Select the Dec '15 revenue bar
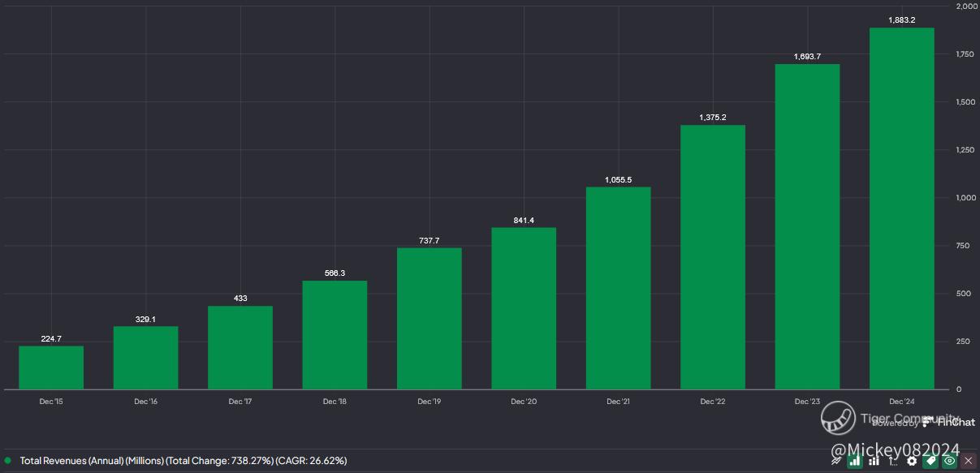 pos(51,368)
